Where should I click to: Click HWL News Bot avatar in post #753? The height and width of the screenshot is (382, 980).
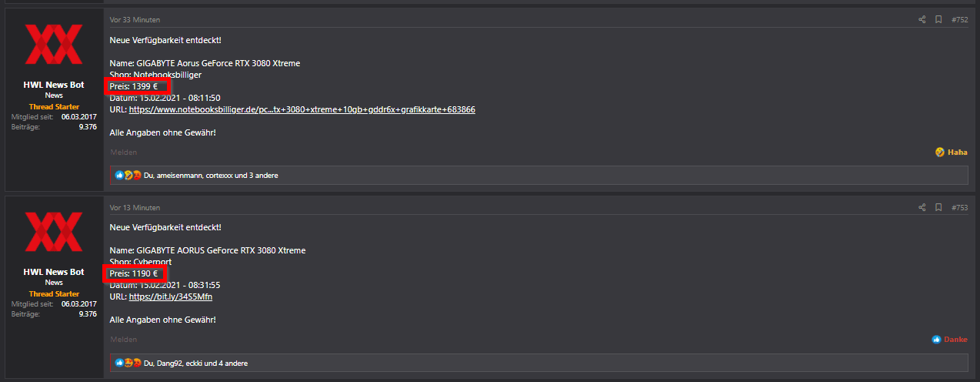(54, 232)
